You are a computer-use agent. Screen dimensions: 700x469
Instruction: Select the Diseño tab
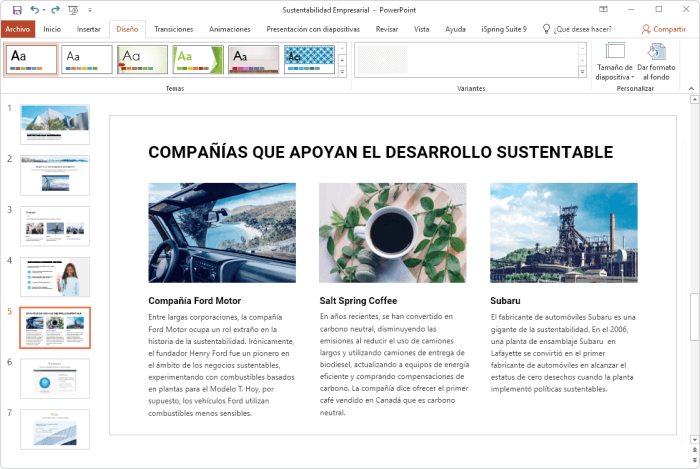[127, 29]
